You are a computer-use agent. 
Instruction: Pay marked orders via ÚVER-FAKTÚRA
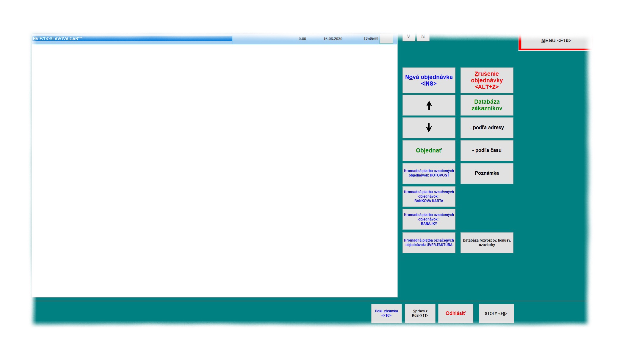(x=429, y=243)
